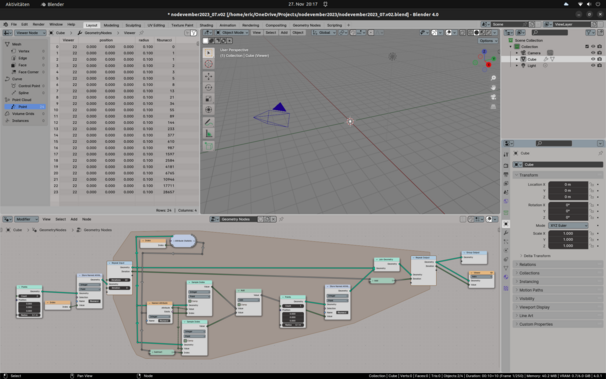The image size is (606, 379).
Task: Select Face Corner domain in spreadsheet
Action: pos(28,72)
